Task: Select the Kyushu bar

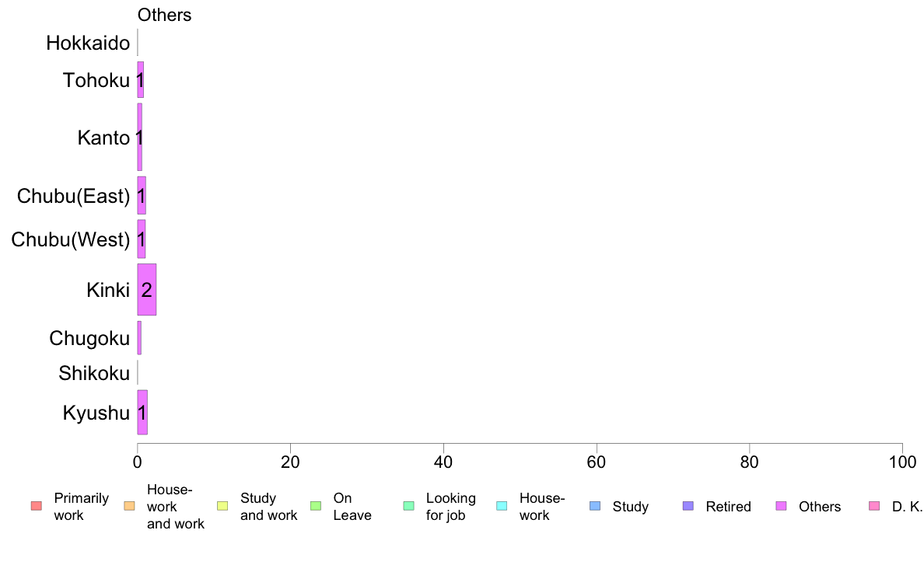Action: (142, 413)
